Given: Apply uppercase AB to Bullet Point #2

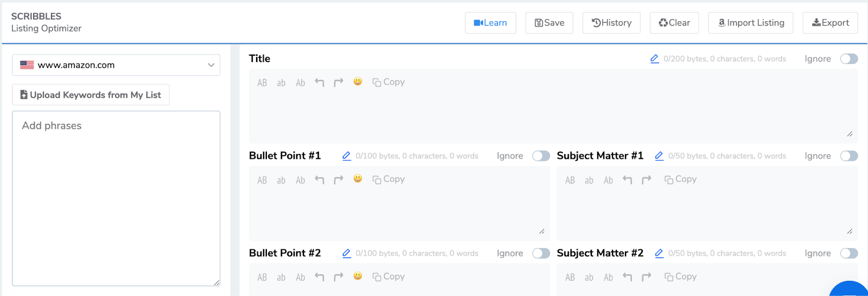Looking at the screenshot, I should click(262, 277).
